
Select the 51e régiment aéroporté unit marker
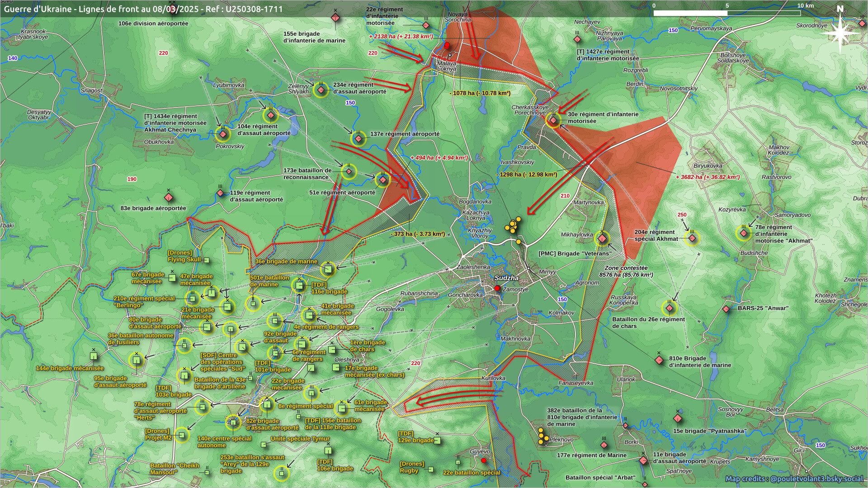point(383,180)
